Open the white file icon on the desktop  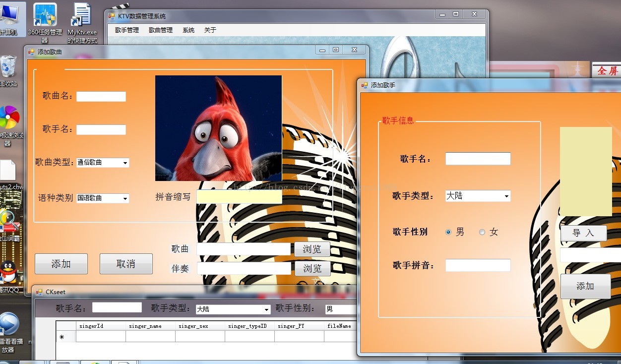tap(9, 171)
